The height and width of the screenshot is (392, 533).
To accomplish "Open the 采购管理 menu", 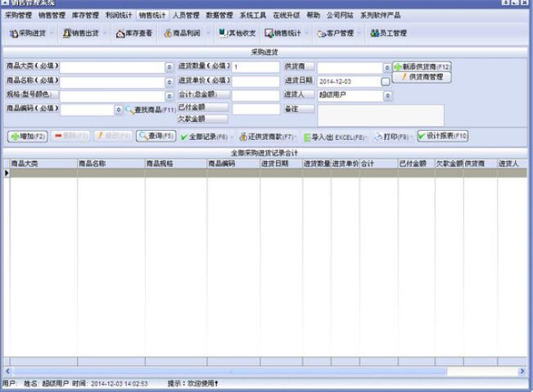I will pyautogui.click(x=18, y=16).
